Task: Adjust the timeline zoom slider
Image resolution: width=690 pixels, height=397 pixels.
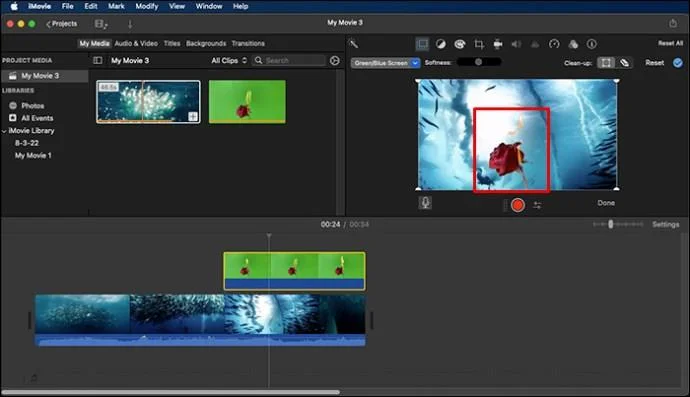Action: click(618, 224)
